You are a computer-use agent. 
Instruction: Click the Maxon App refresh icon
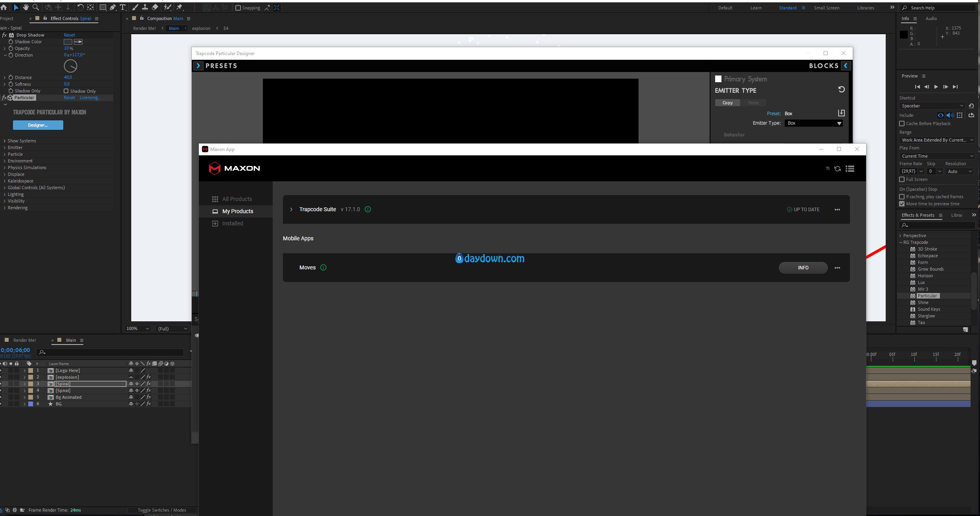pos(837,169)
